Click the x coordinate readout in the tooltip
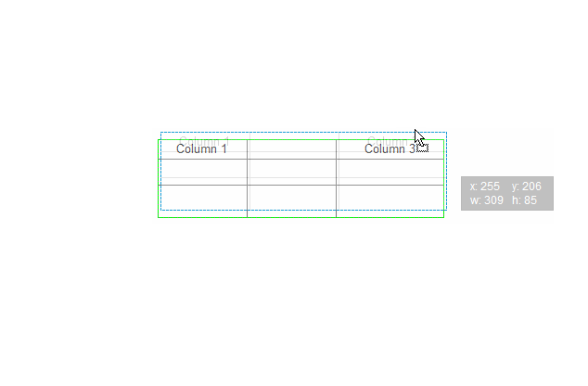The width and height of the screenshot is (588, 386). click(x=484, y=187)
